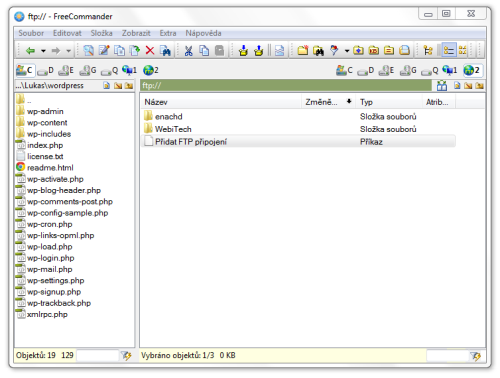Image resolution: width=500 pixels, height=378 pixels.
Task: Sort by the Změně... column header
Action: pyautogui.click(x=329, y=102)
